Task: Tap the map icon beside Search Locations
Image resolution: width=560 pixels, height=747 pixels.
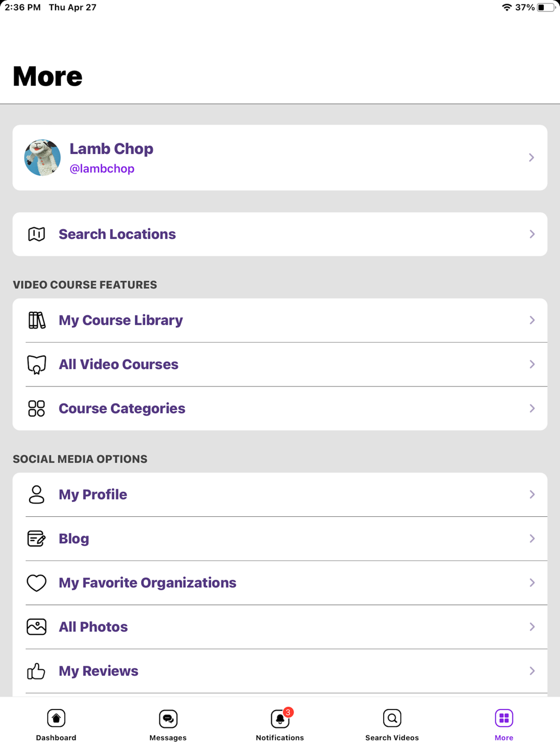Action: (36, 234)
